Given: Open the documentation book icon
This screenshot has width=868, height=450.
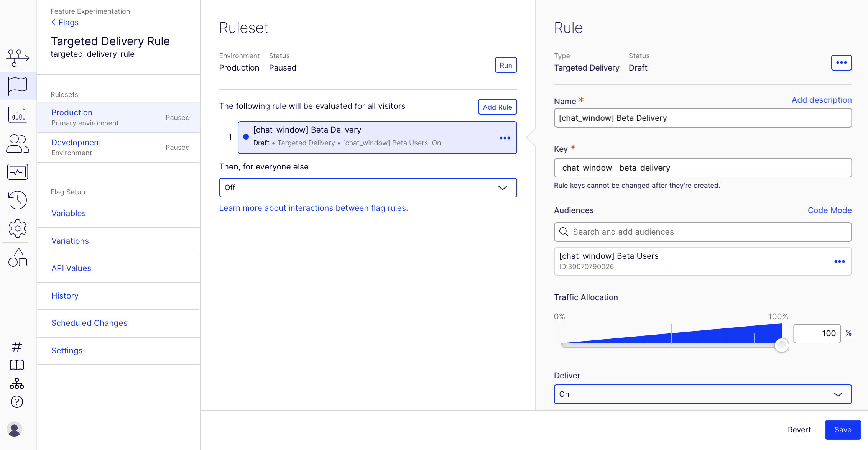Looking at the screenshot, I should coord(17,365).
